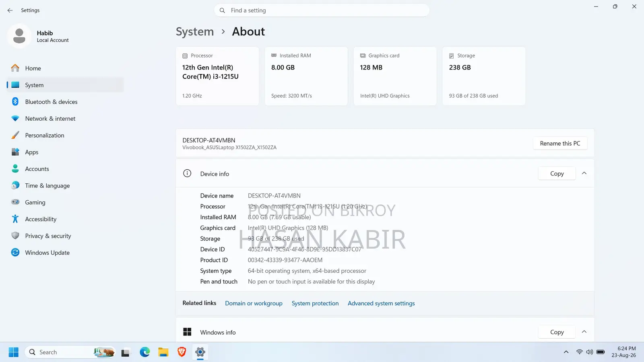Open Personalization settings
This screenshot has height=362, width=644.
(65, 136)
